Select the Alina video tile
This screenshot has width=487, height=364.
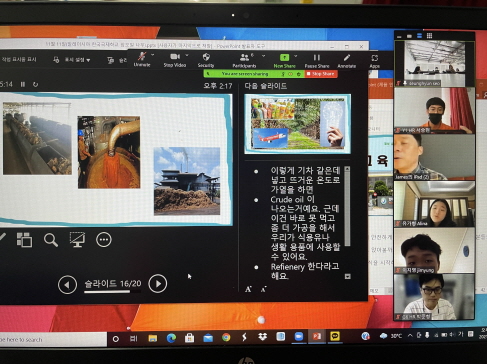click(x=434, y=204)
